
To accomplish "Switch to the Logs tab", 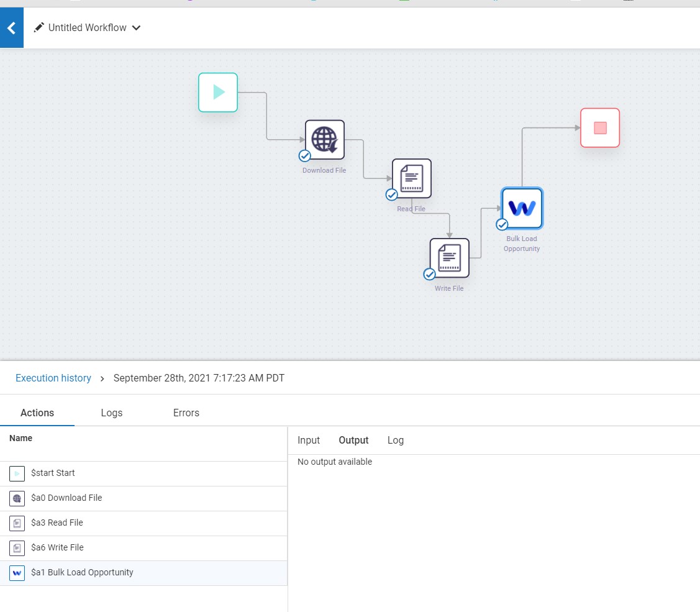I will pos(112,413).
